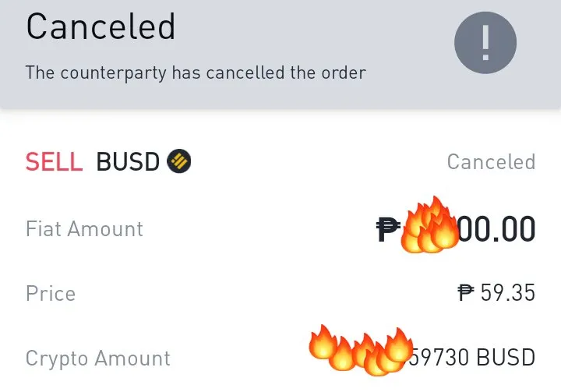Click the rightmost fire emoji near 59730
561x392 pixels.
coord(399,344)
